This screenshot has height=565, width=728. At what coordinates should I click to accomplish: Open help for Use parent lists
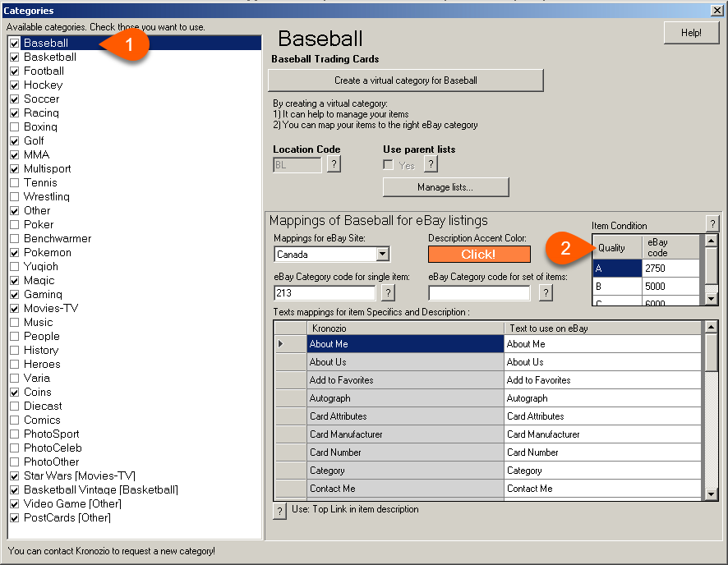pyautogui.click(x=431, y=164)
